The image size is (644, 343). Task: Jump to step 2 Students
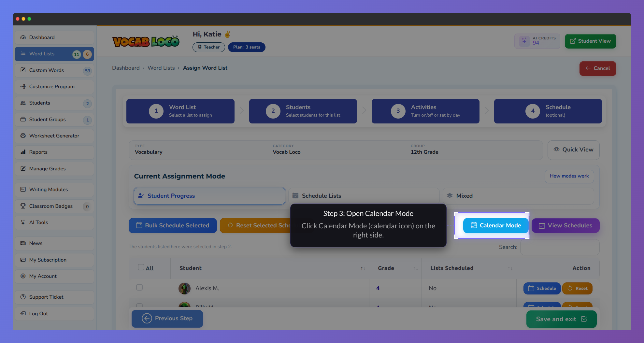(303, 111)
